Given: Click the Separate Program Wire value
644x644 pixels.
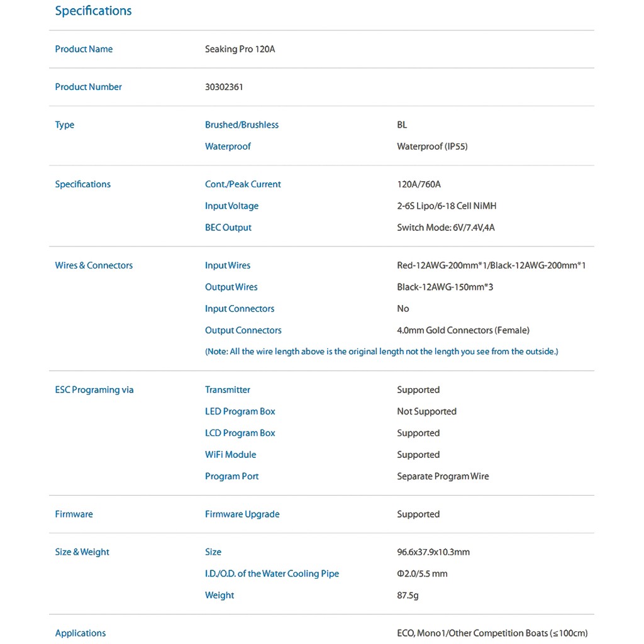Looking at the screenshot, I should (x=443, y=476).
